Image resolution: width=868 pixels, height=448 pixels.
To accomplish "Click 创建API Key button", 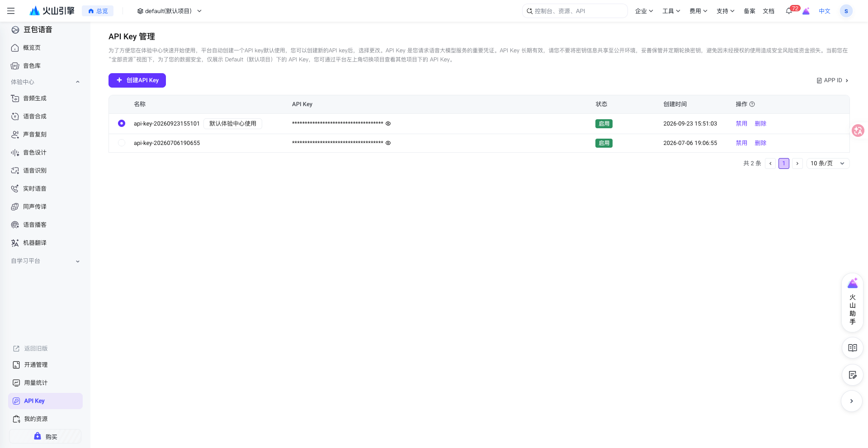I will 137,80.
